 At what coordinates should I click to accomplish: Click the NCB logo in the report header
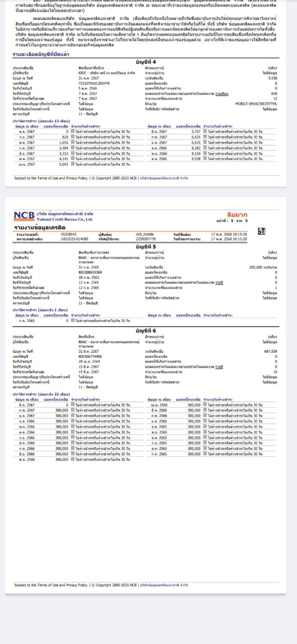[24, 217]
